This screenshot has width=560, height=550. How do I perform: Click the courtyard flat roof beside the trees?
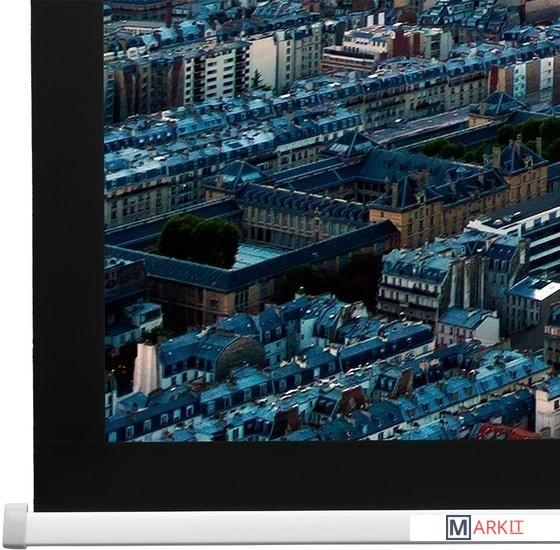coord(255,255)
